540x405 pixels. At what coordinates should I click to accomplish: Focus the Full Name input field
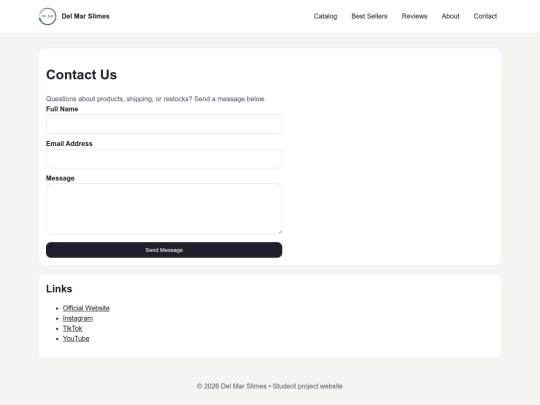pos(164,124)
